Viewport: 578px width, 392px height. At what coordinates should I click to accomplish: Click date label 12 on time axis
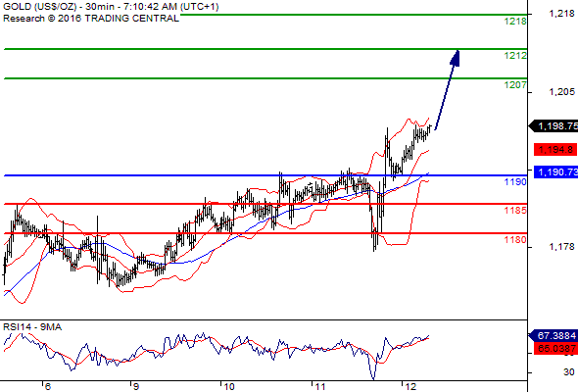tap(410, 387)
